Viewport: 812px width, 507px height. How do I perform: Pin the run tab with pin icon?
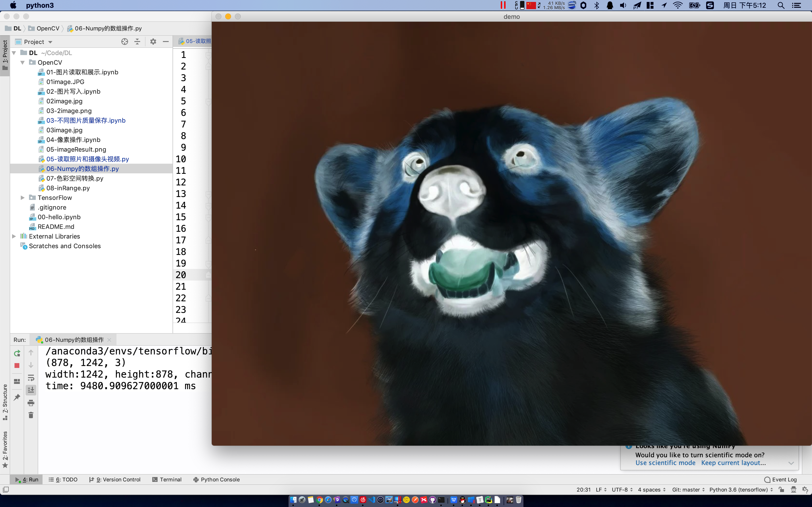point(17,397)
